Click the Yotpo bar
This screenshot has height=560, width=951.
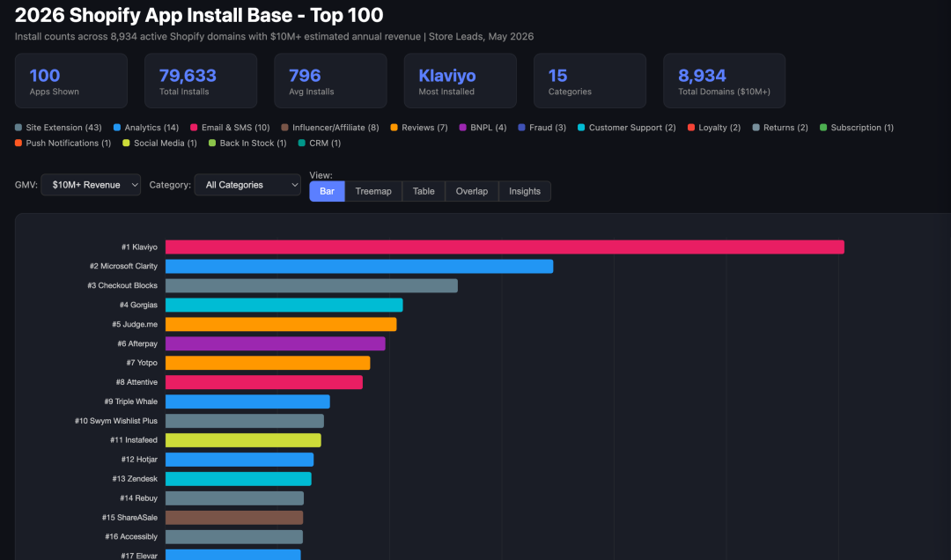pyautogui.click(x=268, y=363)
